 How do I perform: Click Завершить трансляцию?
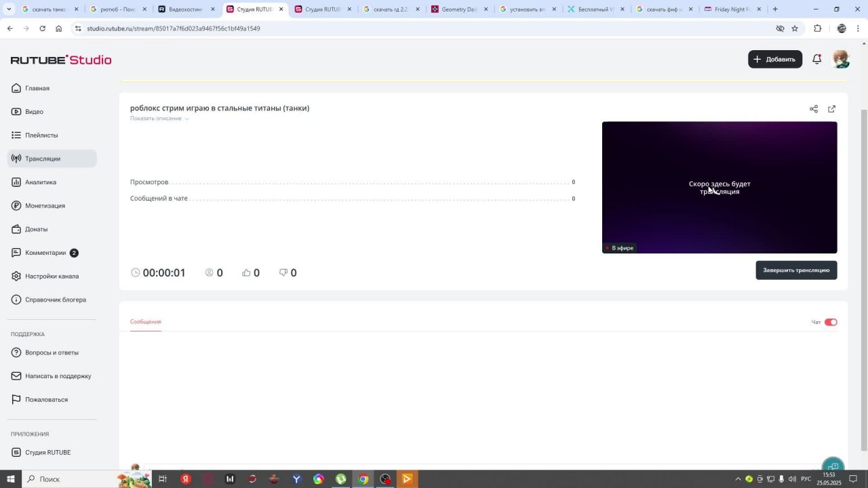796,270
